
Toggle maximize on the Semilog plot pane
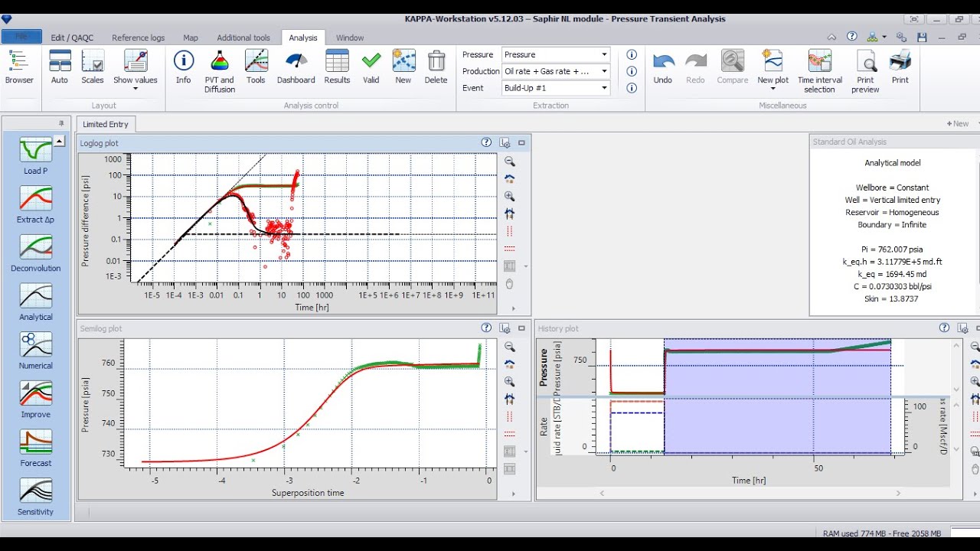click(x=521, y=328)
